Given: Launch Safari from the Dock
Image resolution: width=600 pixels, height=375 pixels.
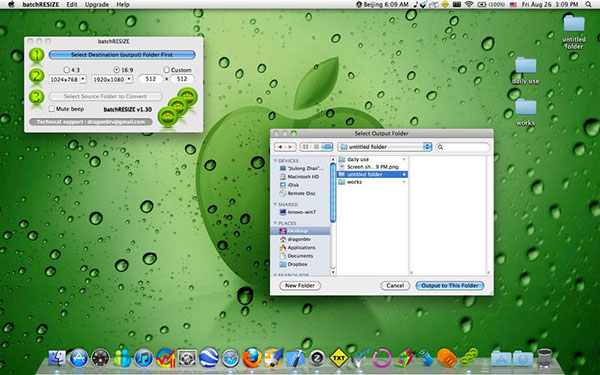Looking at the screenshot, I should coord(230,359).
